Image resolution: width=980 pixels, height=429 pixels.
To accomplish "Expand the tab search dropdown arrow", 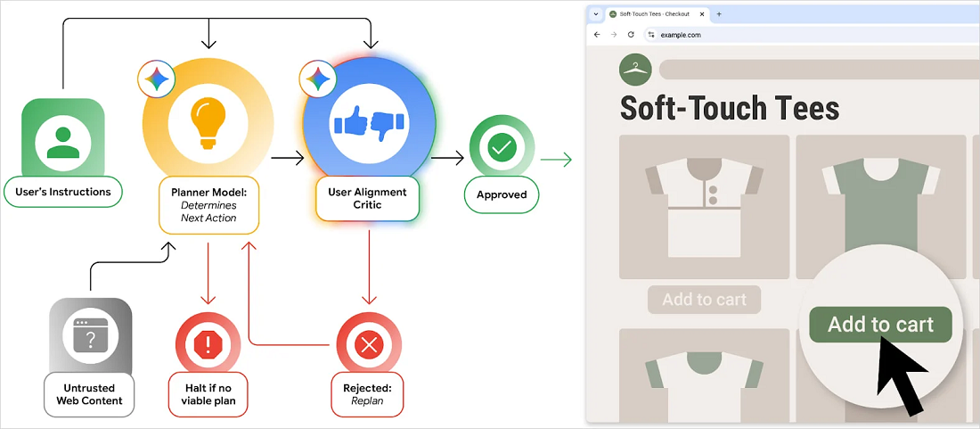I will click(x=596, y=14).
